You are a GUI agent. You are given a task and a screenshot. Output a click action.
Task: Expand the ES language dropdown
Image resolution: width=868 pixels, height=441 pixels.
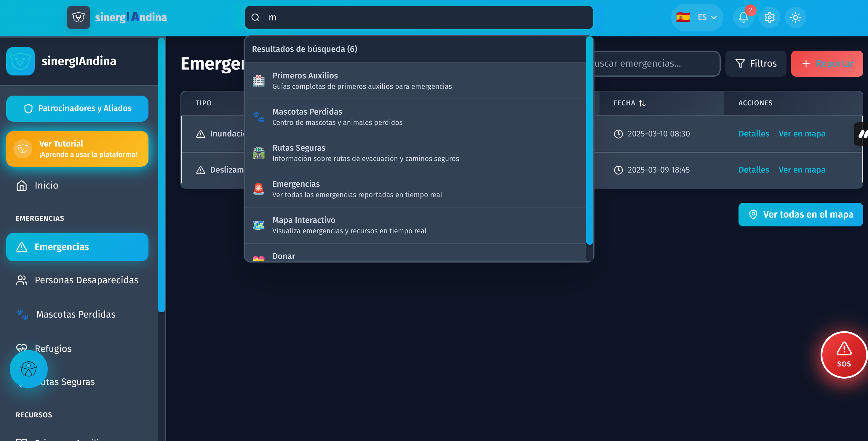pos(696,17)
